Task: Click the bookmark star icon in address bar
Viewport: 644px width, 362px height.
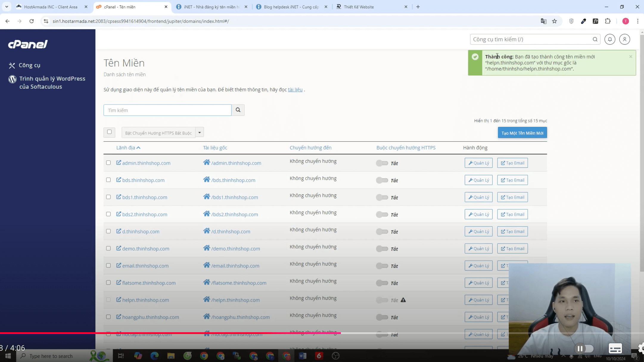Action: pyautogui.click(x=554, y=21)
